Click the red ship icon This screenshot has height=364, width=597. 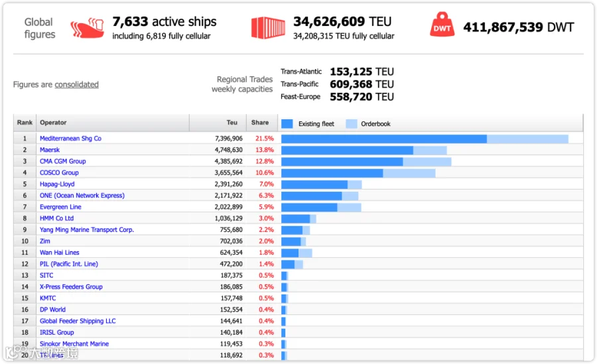(87, 28)
